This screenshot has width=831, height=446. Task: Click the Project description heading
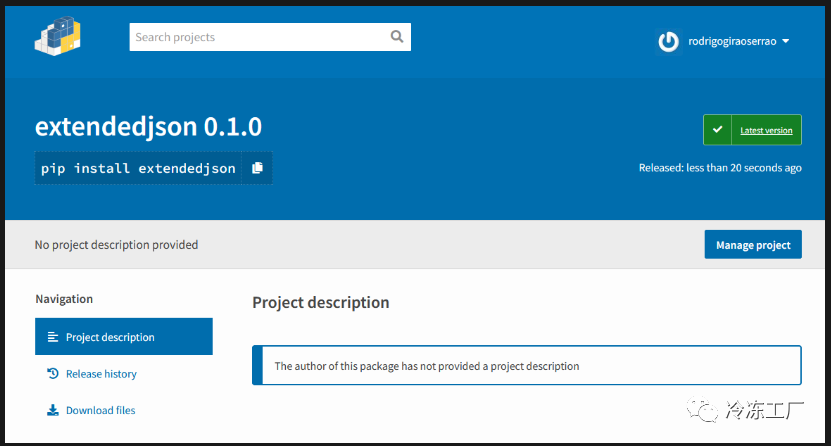click(x=321, y=302)
